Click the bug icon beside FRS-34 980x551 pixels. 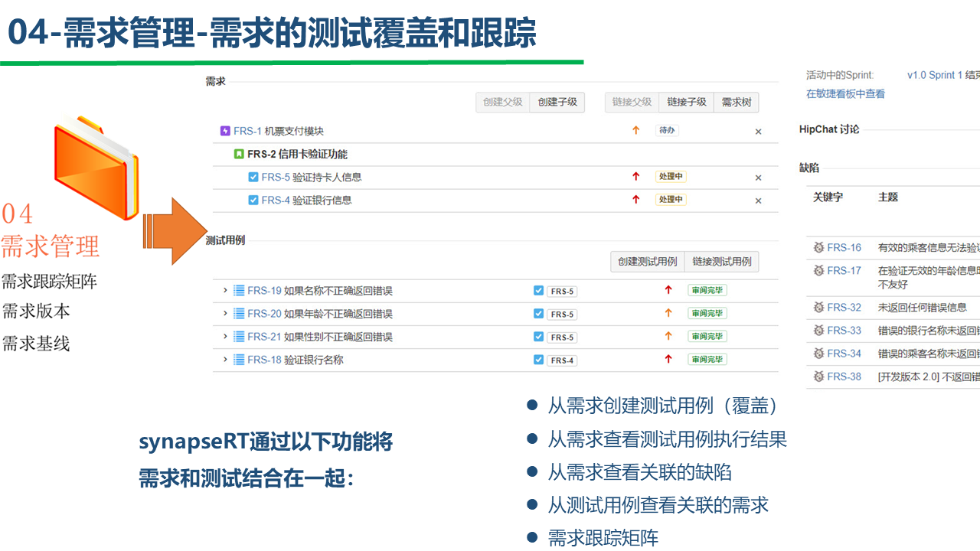tap(818, 353)
